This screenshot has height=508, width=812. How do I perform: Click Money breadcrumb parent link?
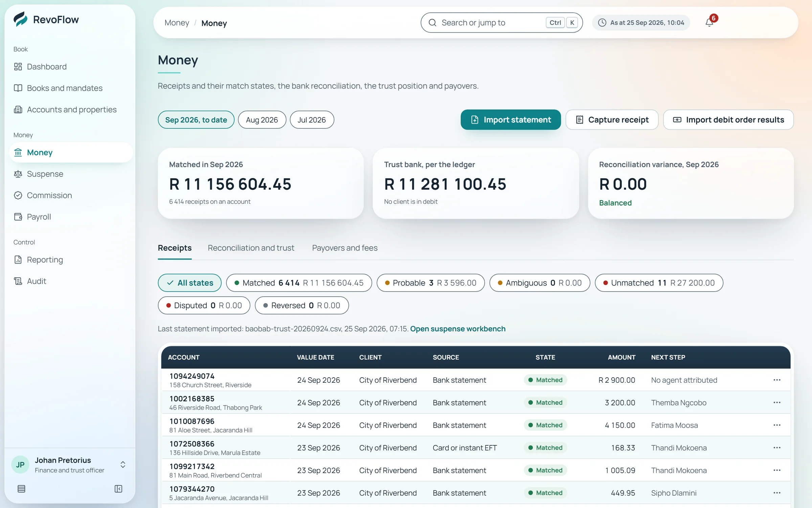177,23
